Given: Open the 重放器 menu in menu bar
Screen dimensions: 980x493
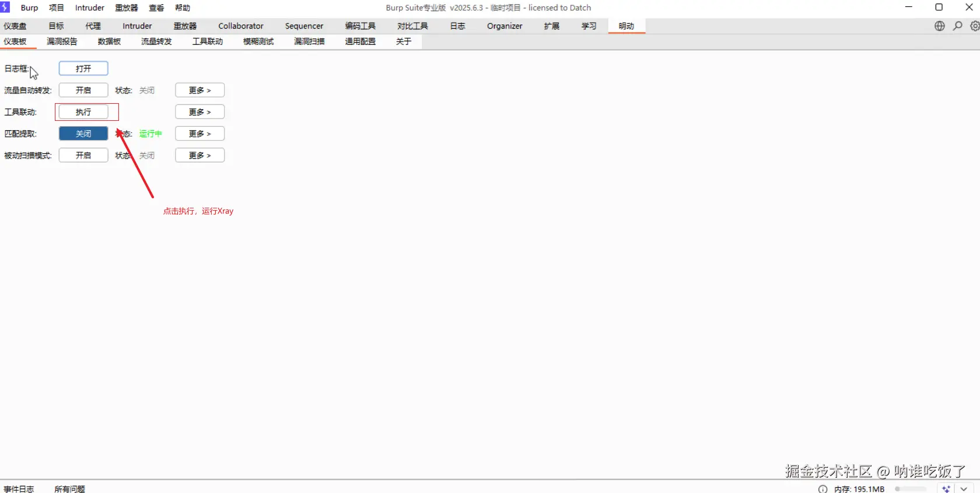Looking at the screenshot, I should click(x=127, y=8).
